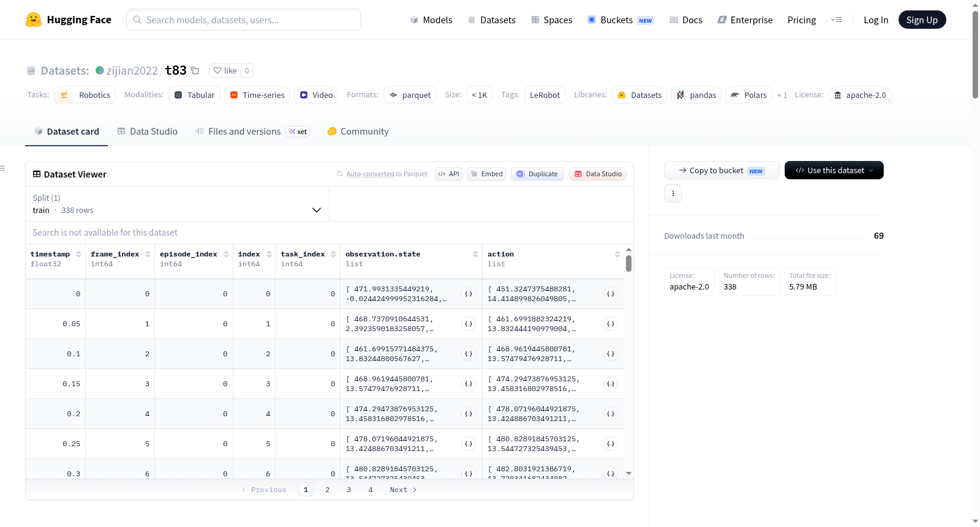Image resolution: width=980 pixels, height=527 pixels.
Task: Click the Sign Up button
Action: [x=922, y=20]
